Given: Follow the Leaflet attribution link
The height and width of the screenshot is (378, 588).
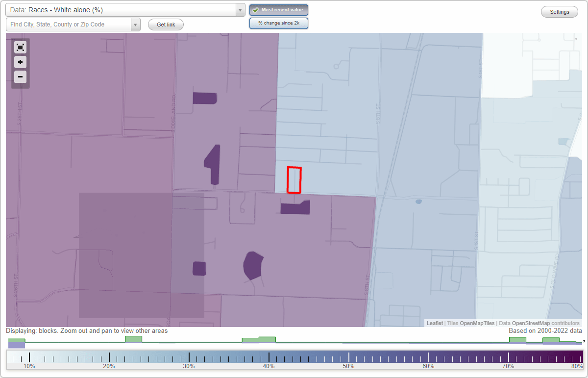Looking at the screenshot, I should point(435,323).
